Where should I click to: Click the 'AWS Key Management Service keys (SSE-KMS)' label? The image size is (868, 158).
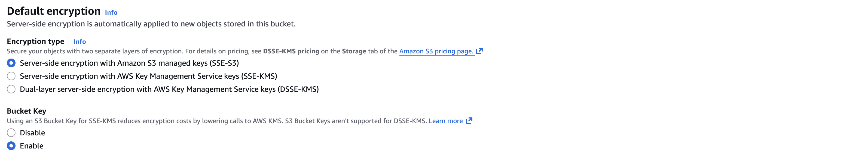point(148,76)
